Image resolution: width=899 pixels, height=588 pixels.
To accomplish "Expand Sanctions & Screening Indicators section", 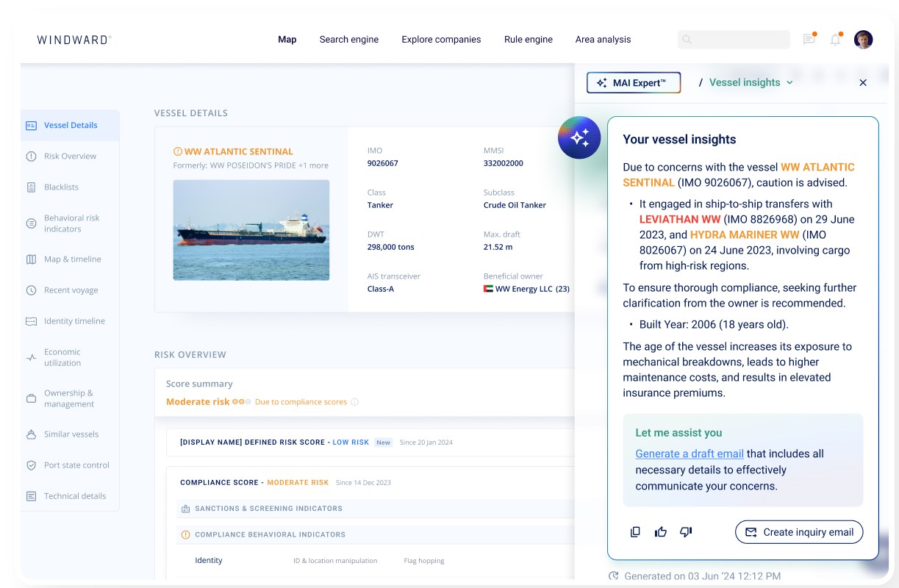I will [x=268, y=509].
